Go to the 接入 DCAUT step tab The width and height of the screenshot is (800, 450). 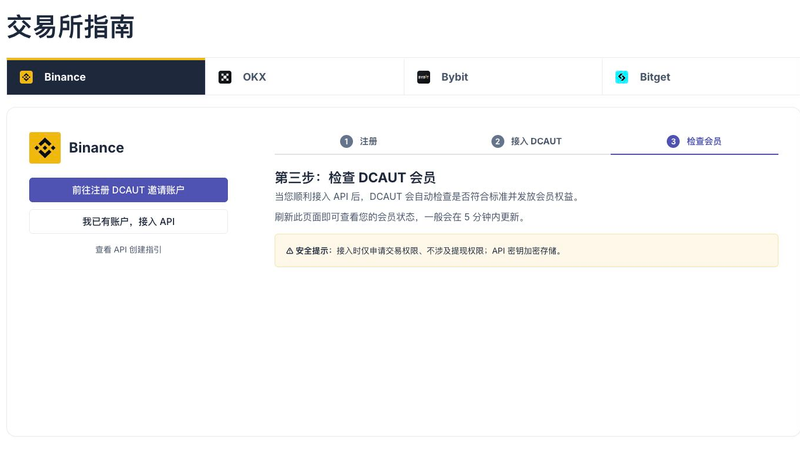click(x=527, y=141)
